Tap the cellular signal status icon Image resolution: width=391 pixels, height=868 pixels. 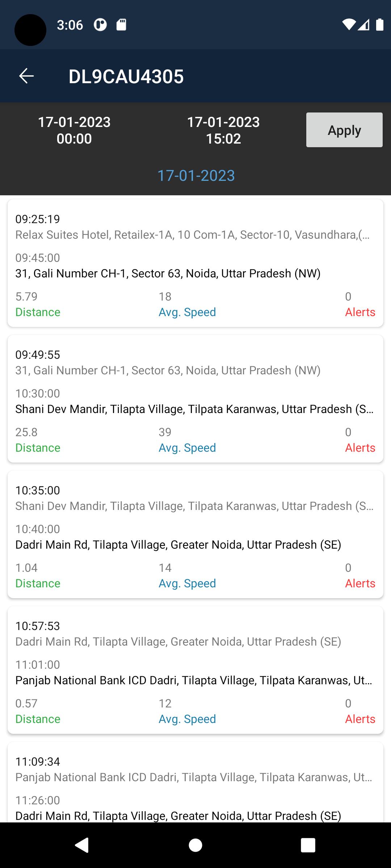[x=363, y=25]
